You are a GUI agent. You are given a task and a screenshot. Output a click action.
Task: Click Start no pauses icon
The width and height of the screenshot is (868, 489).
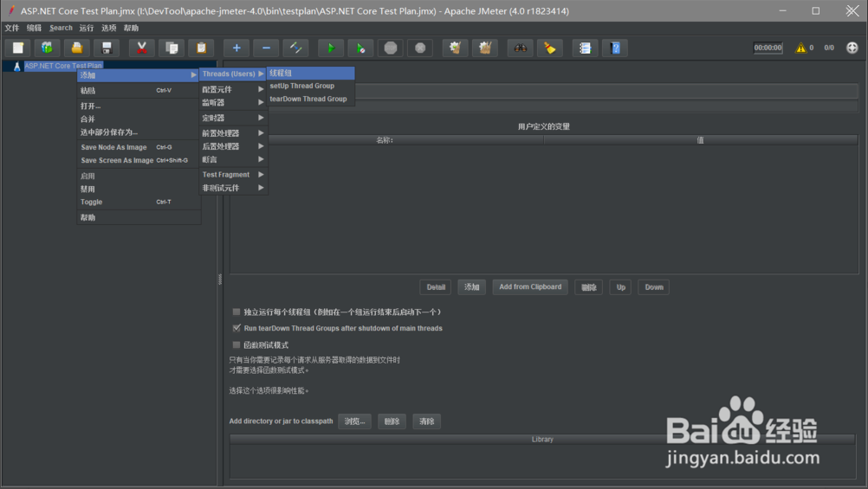[360, 48]
